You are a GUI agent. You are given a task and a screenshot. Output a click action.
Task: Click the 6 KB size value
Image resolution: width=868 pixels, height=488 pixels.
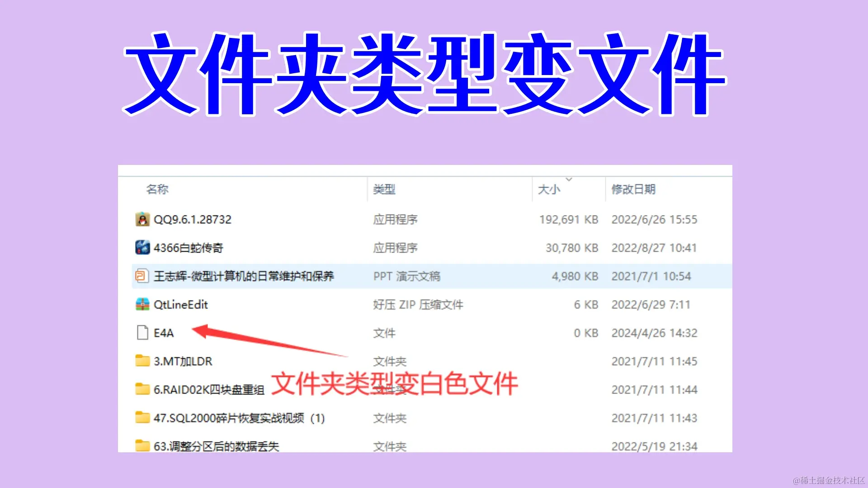[x=586, y=305]
